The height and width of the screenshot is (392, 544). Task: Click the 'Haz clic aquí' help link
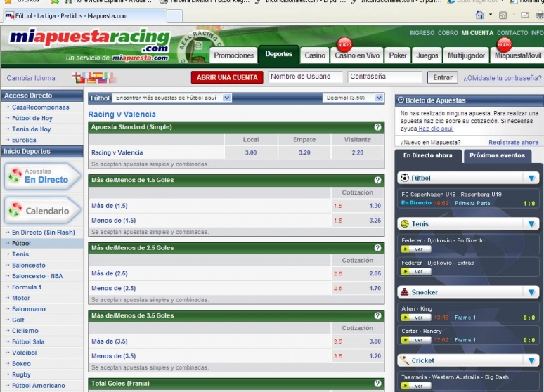[x=436, y=129]
